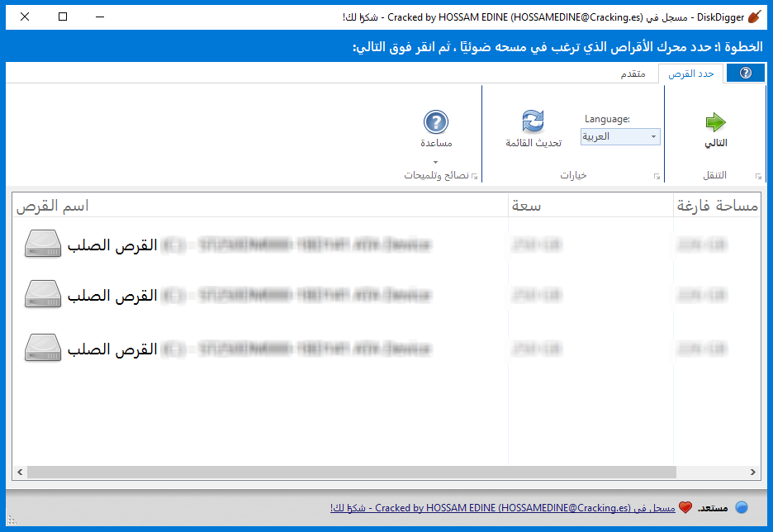Sort by the سعة column header
773x532 pixels.
(590, 205)
